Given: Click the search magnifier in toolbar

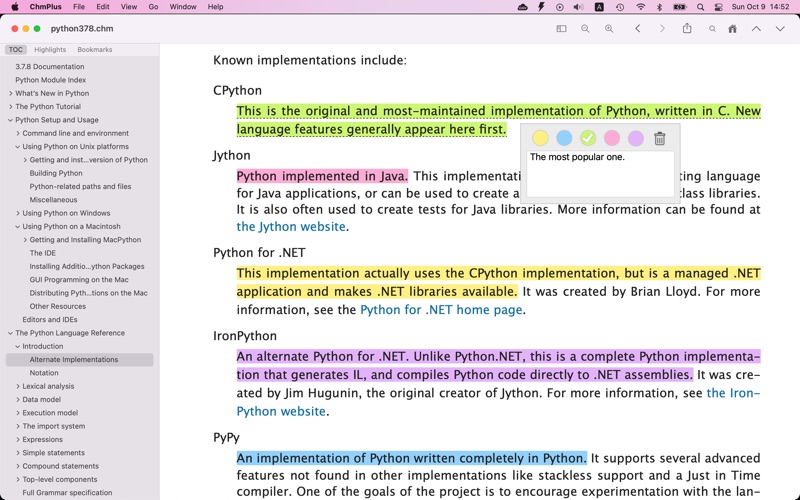Looking at the screenshot, I should [x=712, y=29].
